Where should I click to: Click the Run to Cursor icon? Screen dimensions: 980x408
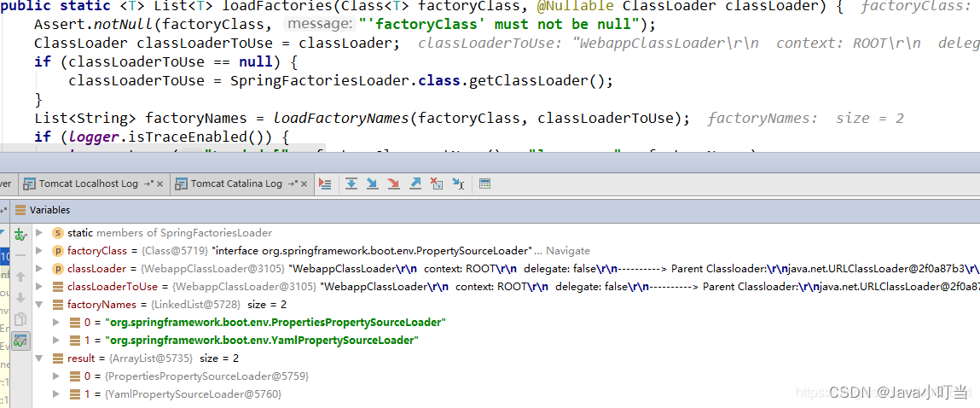458,184
